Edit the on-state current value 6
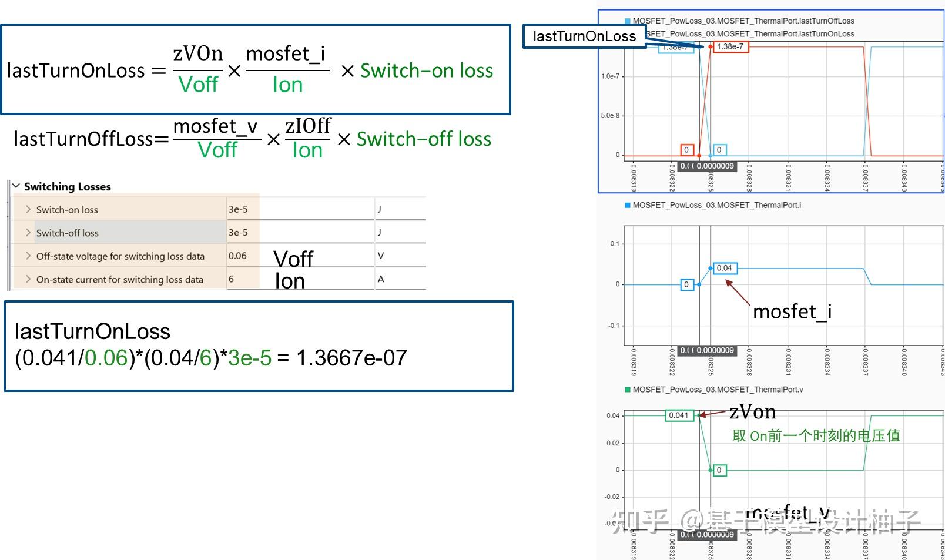The height and width of the screenshot is (560, 945). [300, 280]
